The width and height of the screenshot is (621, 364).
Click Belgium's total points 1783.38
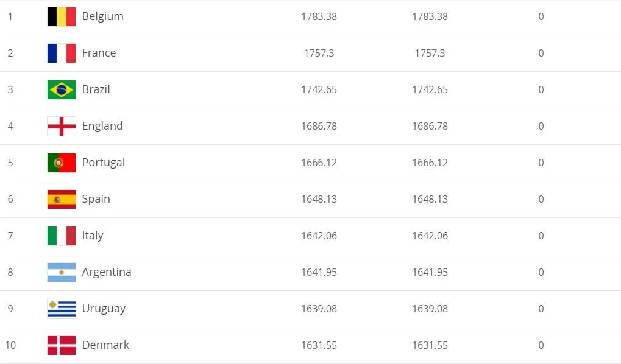319,16
